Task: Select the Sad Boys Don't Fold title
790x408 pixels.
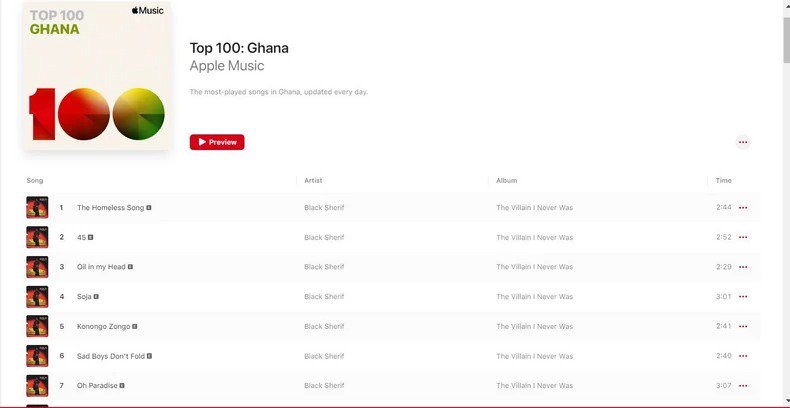Action: [110, 356]
